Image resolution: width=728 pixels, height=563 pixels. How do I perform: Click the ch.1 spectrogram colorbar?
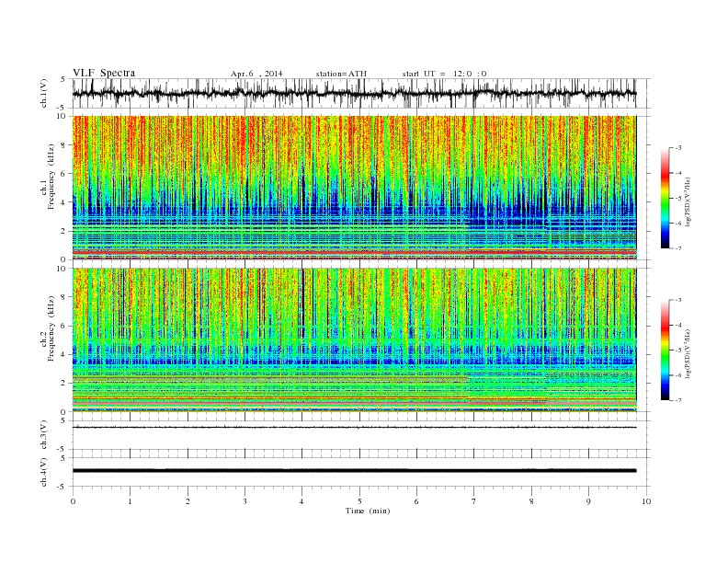pos(665,199)
